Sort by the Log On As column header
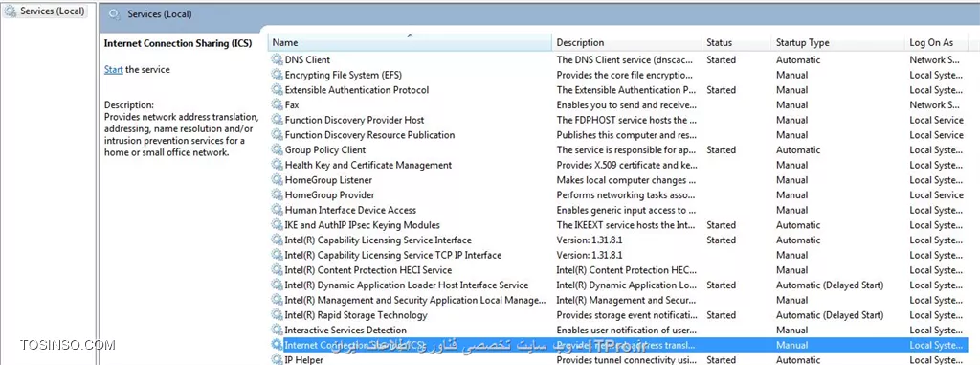980x365 pixels. tap(938, 42)
